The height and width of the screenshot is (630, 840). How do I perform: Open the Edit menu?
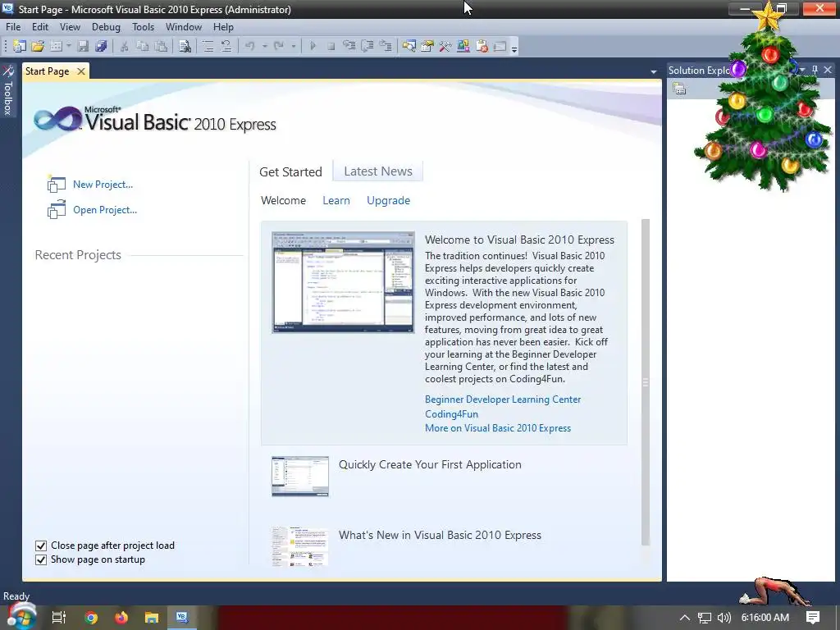point(40,27)
